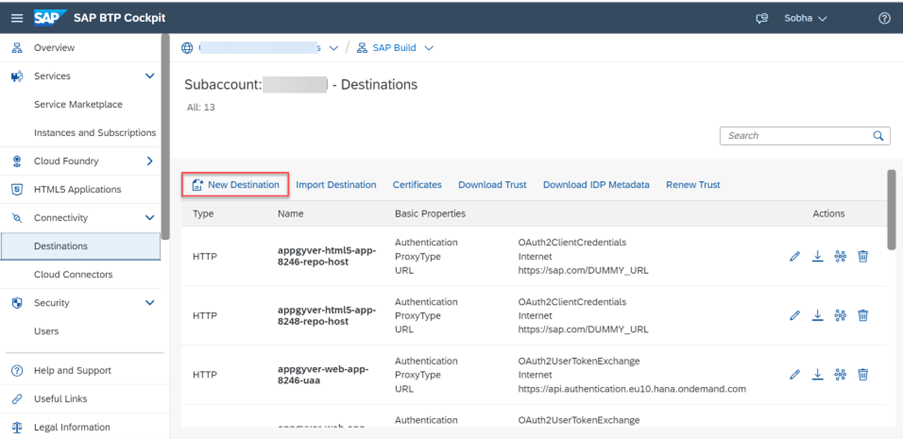This screenshot has width=903, height=439.
Task: Edit appgyver-web-app-8246-uaa destination
Action: tap(795, 375)
